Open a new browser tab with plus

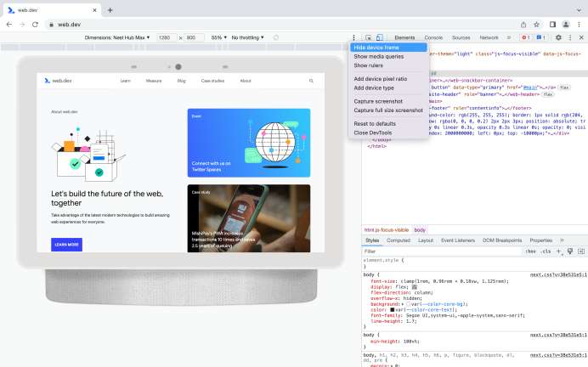click(x=110, y=10)
